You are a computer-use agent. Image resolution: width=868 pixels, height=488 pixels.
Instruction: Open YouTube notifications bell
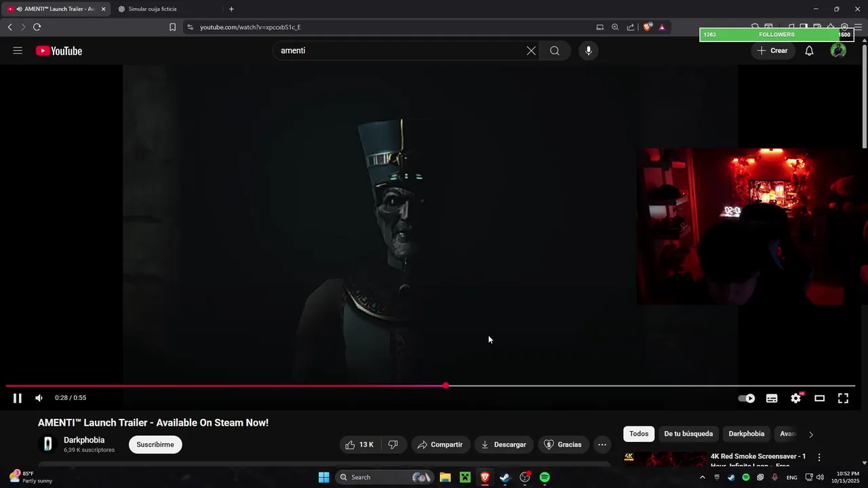pos(809,51)
